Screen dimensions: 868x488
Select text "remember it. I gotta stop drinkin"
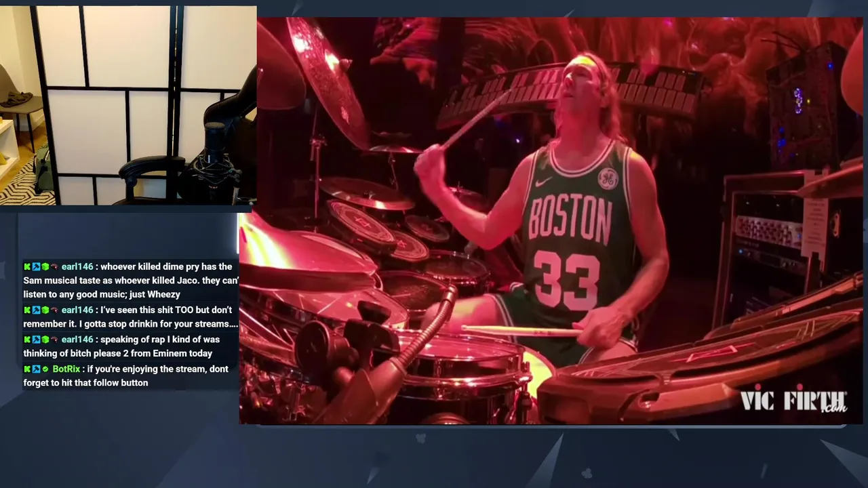pyautogui.click(x=91, y=325)
